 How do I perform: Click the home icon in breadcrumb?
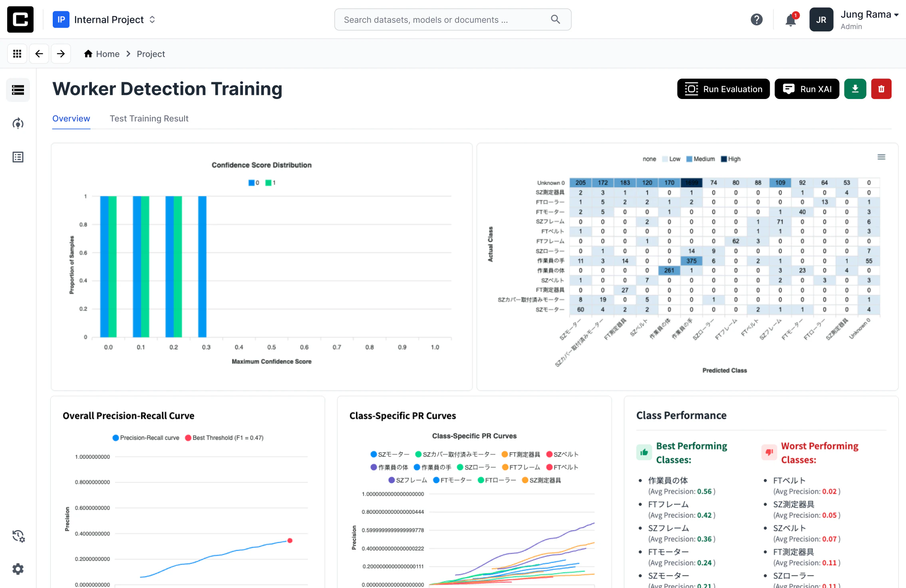click(88, 53)
